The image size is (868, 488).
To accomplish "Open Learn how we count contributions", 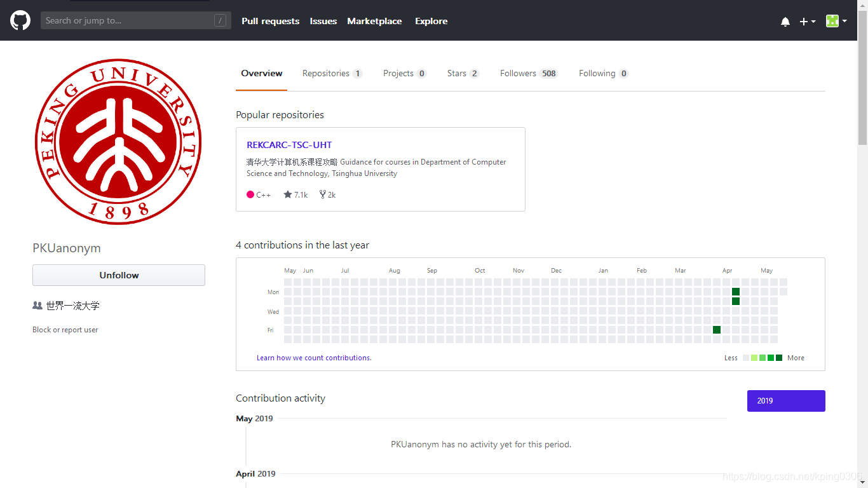I will [314, 358].
